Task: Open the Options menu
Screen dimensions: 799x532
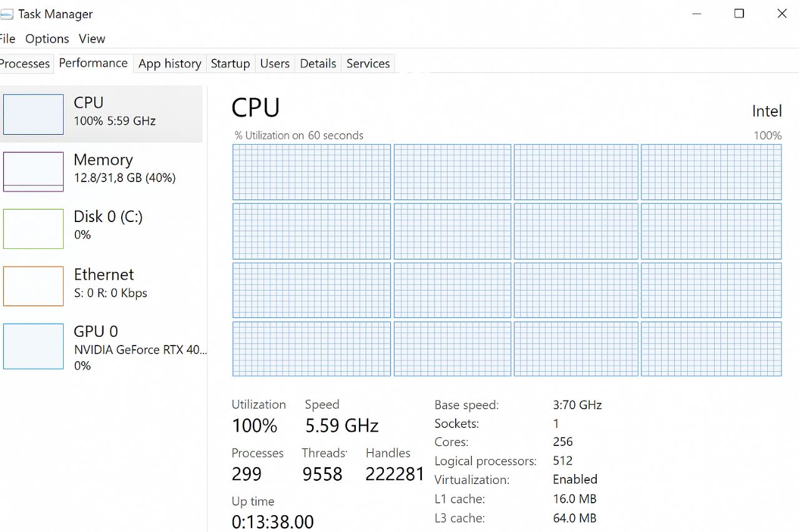Action: tap(47, 39)
